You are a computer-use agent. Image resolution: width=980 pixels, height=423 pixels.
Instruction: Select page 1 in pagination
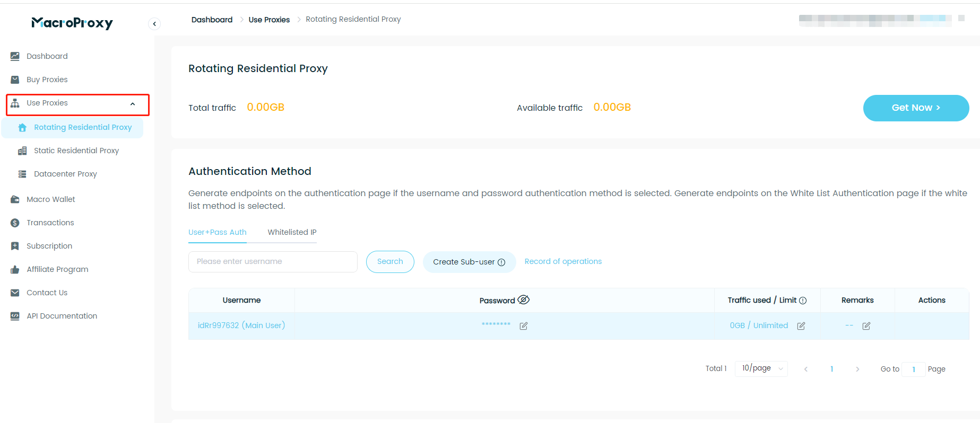[831, 369]
